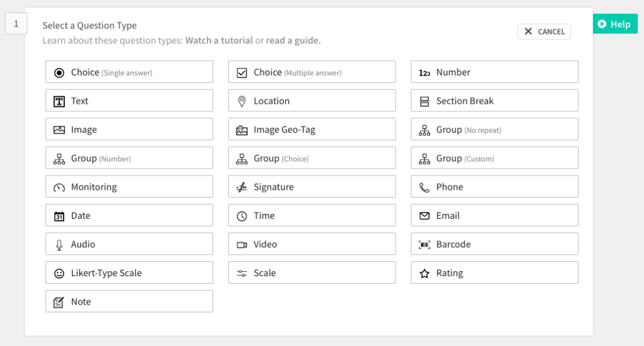
Task: Click the '(No repeat)' label text
Action: click(483, 130)
